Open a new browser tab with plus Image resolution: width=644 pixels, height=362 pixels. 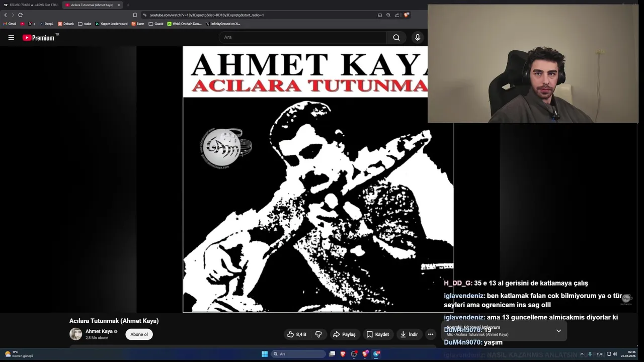click(128, 5)
